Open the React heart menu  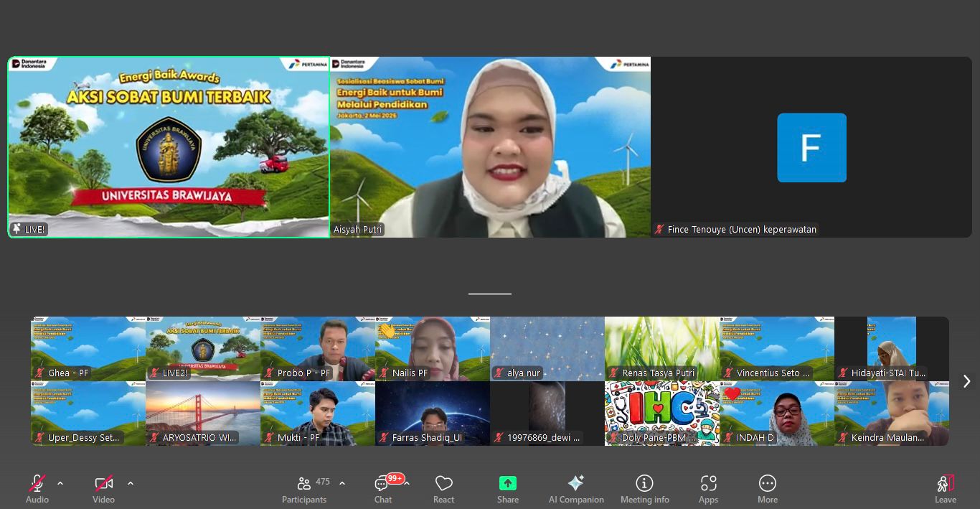443,489
